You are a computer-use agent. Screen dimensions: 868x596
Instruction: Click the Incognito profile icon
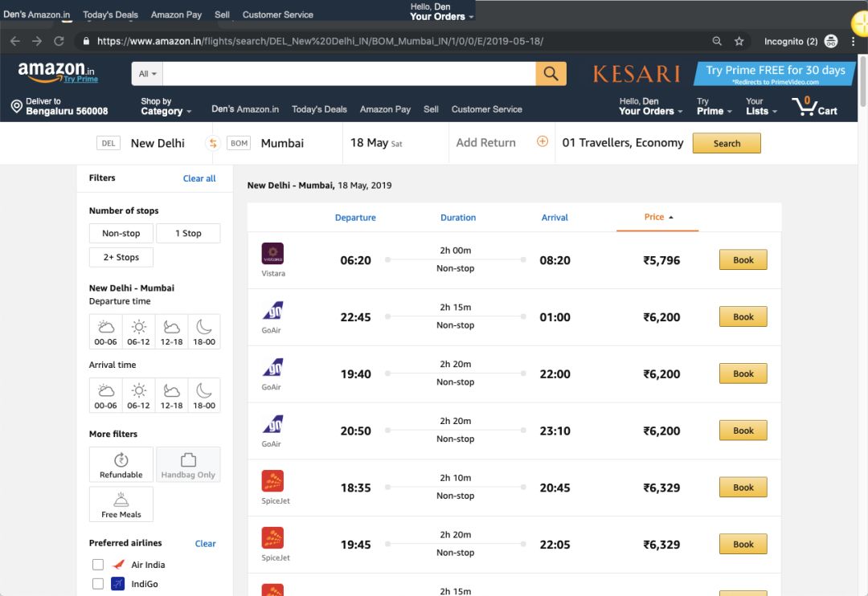pos(831,41)
